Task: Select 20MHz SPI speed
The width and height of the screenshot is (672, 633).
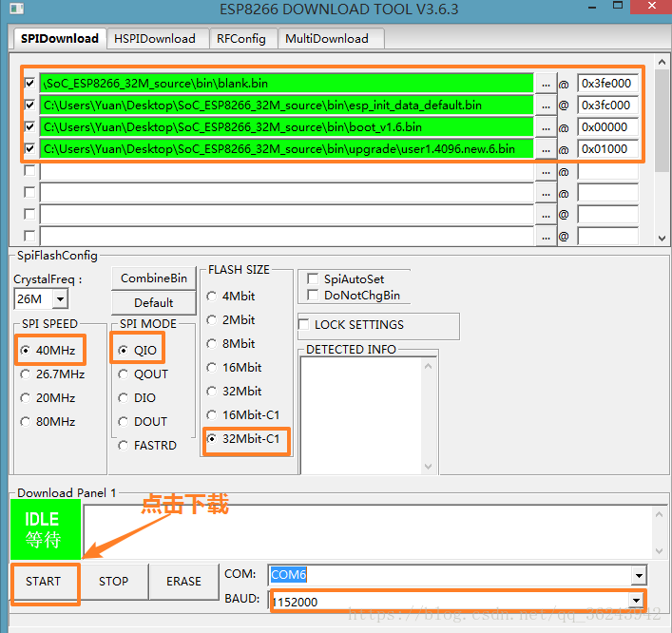Action: tap(26, 397)
